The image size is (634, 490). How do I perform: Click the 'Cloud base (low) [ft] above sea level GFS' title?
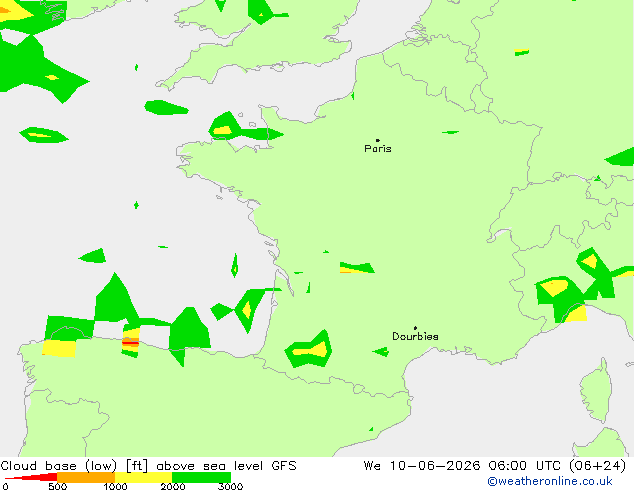[x=148, y=466]
